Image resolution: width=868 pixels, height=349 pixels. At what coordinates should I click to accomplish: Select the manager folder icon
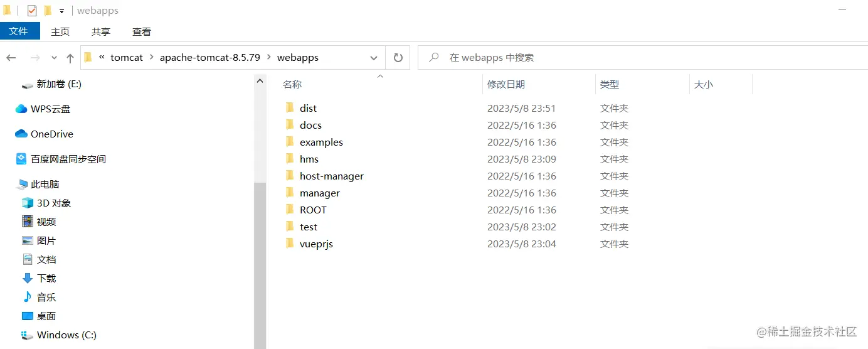pyautogui.click(x=290, y=193)
